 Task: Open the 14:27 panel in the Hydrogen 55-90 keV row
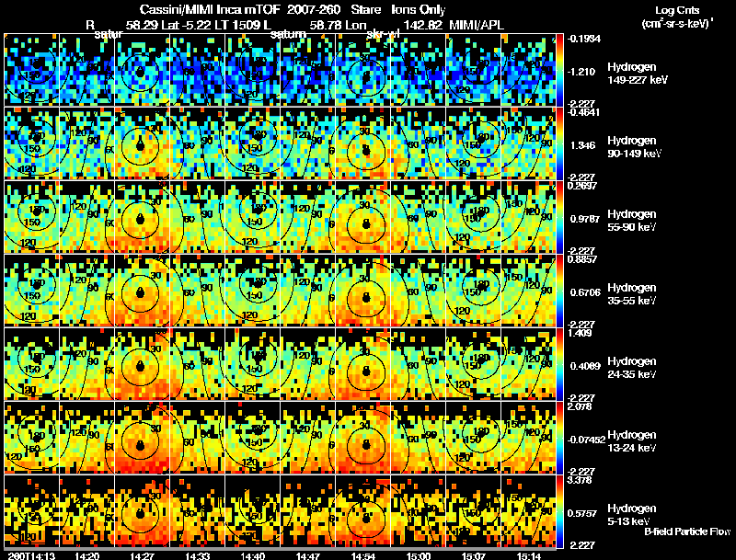coord(142,217)
